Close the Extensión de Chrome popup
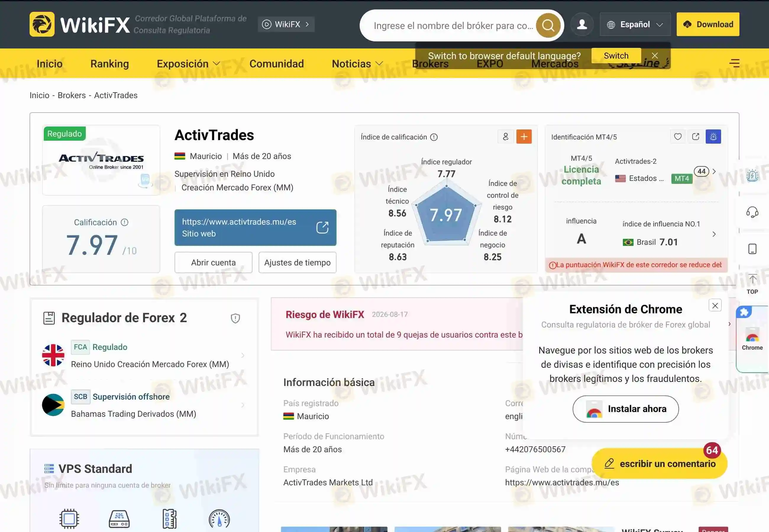Image resolution: width=769 pixels, height=532 pixels. (715, 305)
